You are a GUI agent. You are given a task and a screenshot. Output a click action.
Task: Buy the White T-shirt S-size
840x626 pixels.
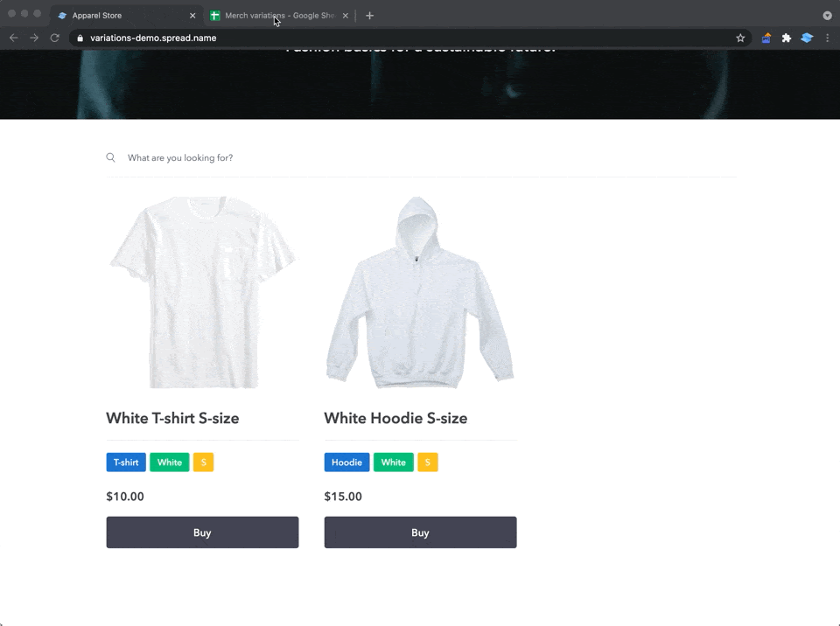click(x=202, y=532)
